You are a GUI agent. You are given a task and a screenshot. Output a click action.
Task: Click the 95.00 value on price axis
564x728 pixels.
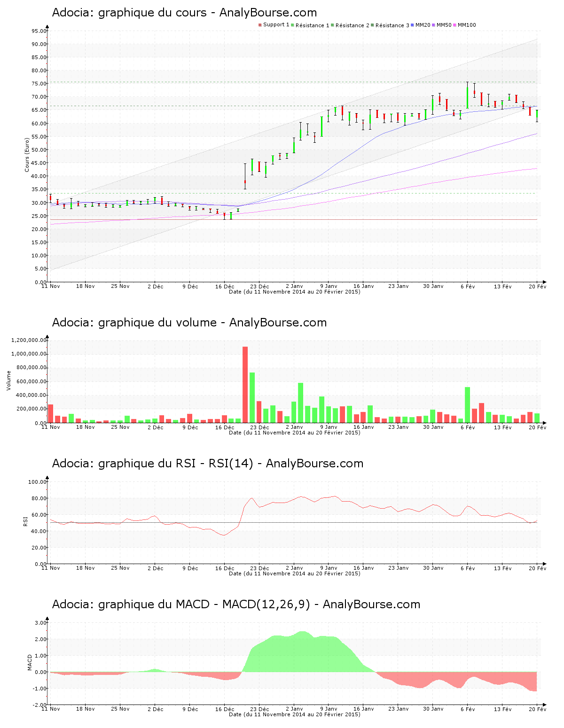coord(39,31)
